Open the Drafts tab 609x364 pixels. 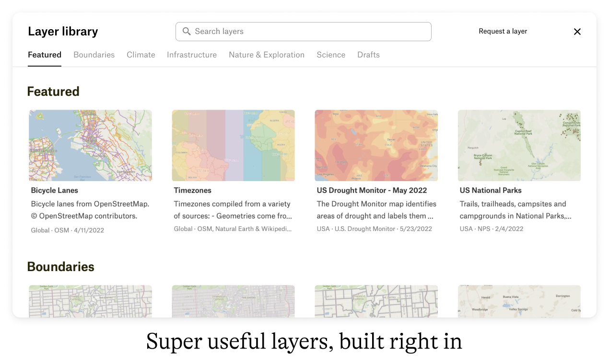tap(368, 55)
